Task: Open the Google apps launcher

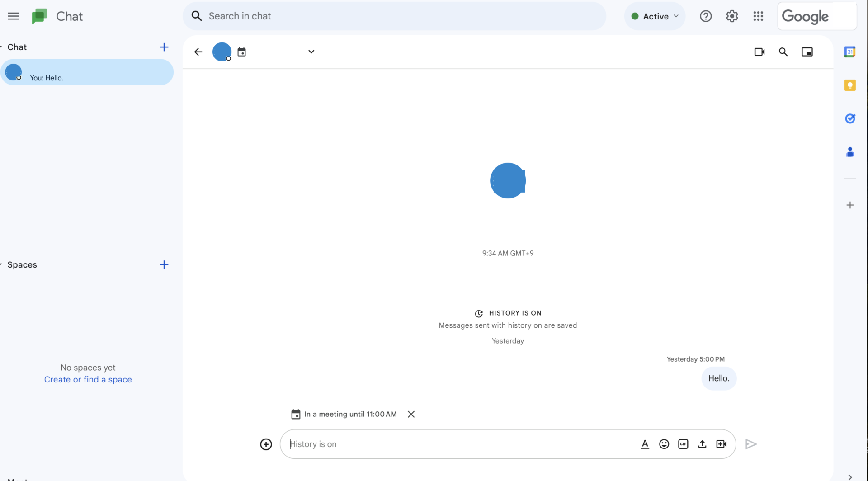Action: 758,16
